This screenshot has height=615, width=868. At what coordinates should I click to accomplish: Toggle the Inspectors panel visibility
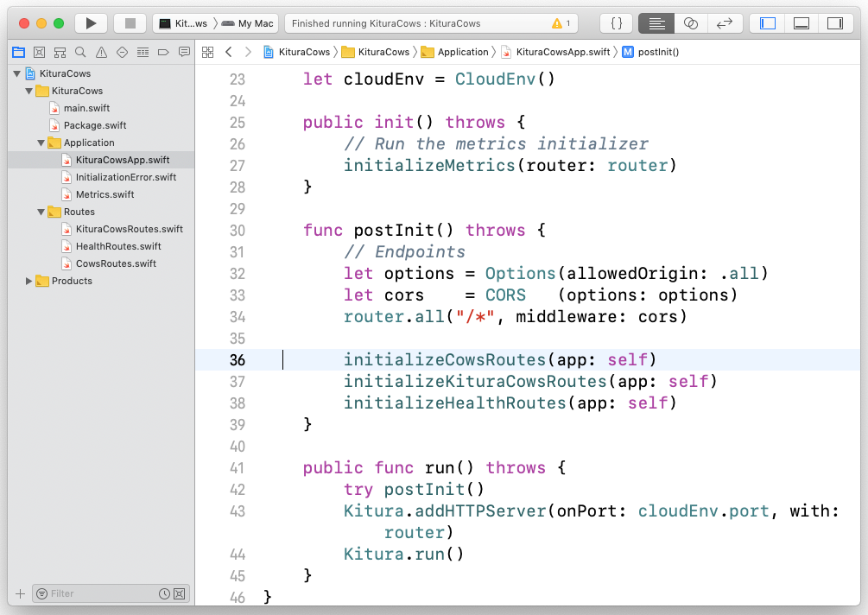[835, 23]
